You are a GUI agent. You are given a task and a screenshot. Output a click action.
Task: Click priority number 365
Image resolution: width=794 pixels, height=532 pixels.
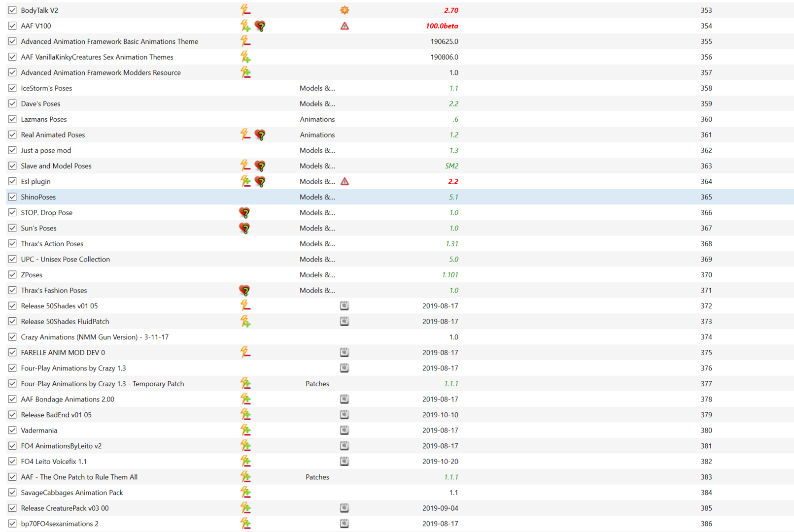(x=706, y=197)
